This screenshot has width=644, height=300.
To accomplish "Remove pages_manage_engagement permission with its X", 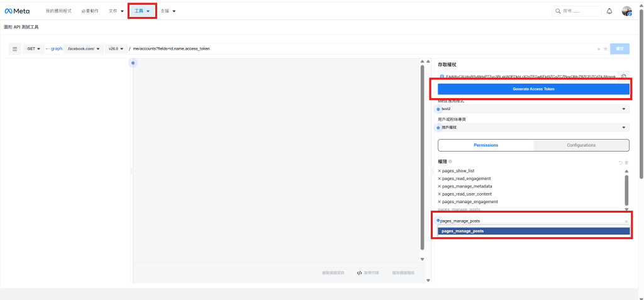I will point(439,202).
